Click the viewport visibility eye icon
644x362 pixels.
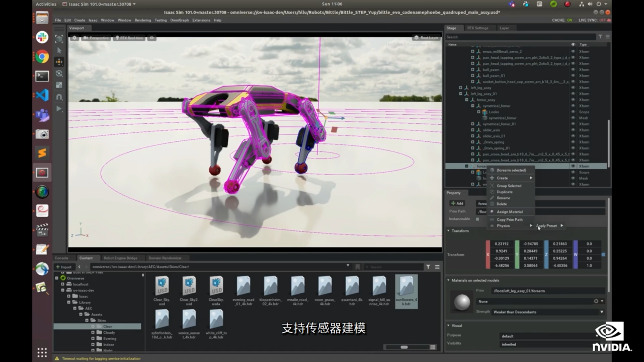(x=152, y=38)
